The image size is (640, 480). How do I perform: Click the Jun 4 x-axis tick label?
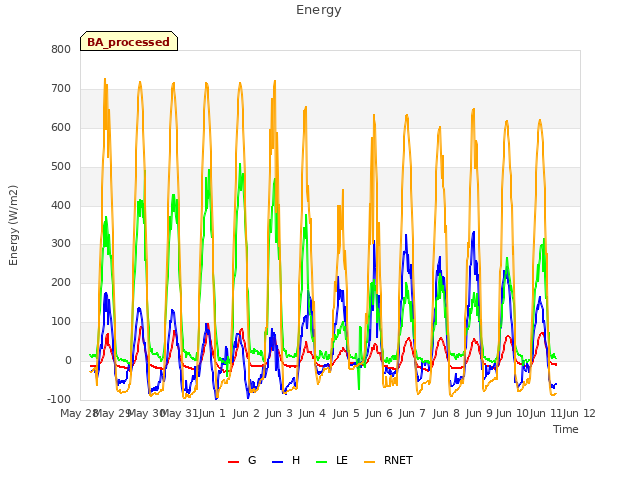pos(312,413)
